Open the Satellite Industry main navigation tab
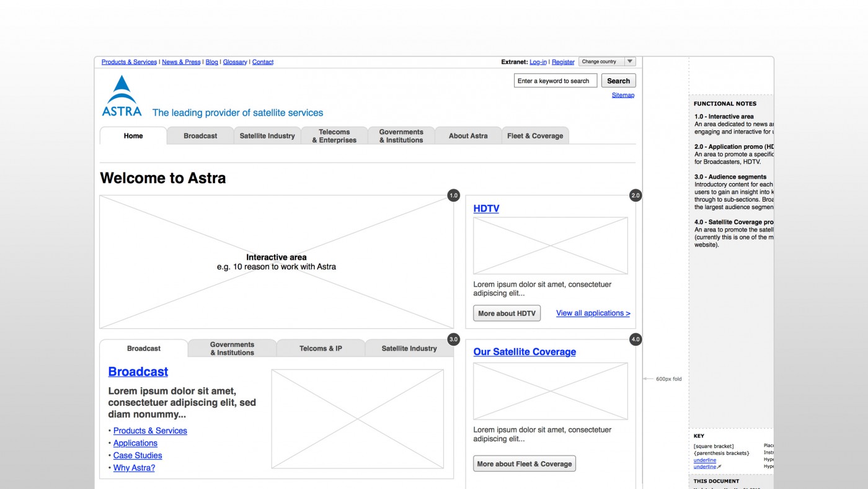 click(267, 136)
